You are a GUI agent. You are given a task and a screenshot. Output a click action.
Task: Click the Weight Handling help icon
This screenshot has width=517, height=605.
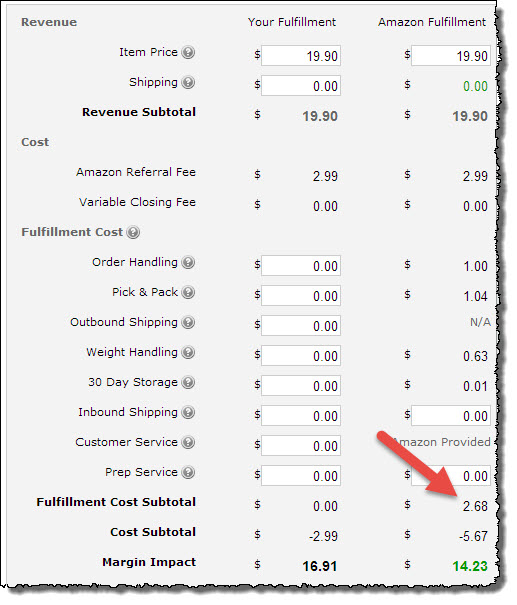click(x=188, y=352)
